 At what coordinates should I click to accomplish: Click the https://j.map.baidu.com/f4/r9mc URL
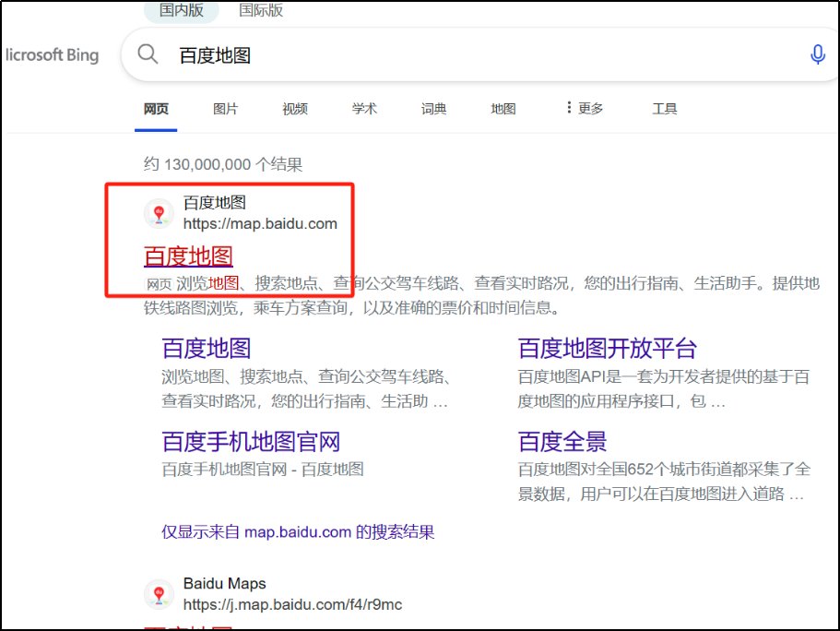[x=292, y=605]
